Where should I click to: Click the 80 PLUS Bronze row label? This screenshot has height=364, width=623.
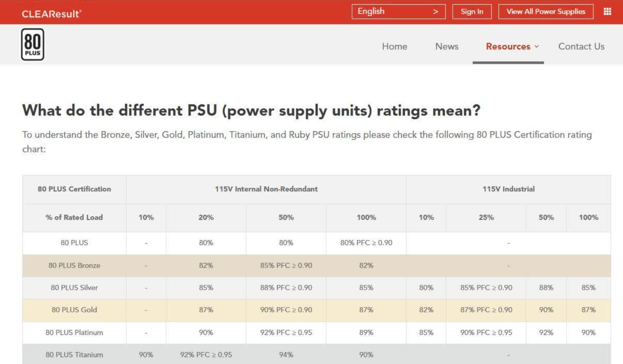pyautogui.click(x=74, y=265)
